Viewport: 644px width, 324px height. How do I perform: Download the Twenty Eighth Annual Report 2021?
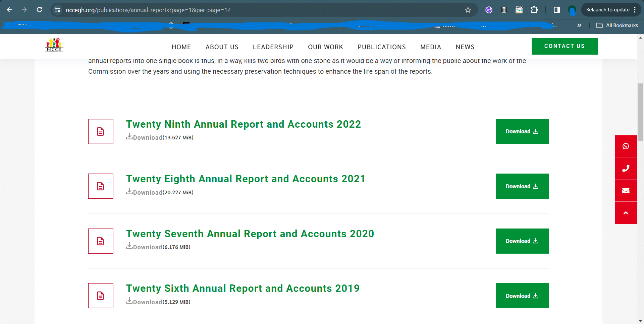(x=522, y=186)
